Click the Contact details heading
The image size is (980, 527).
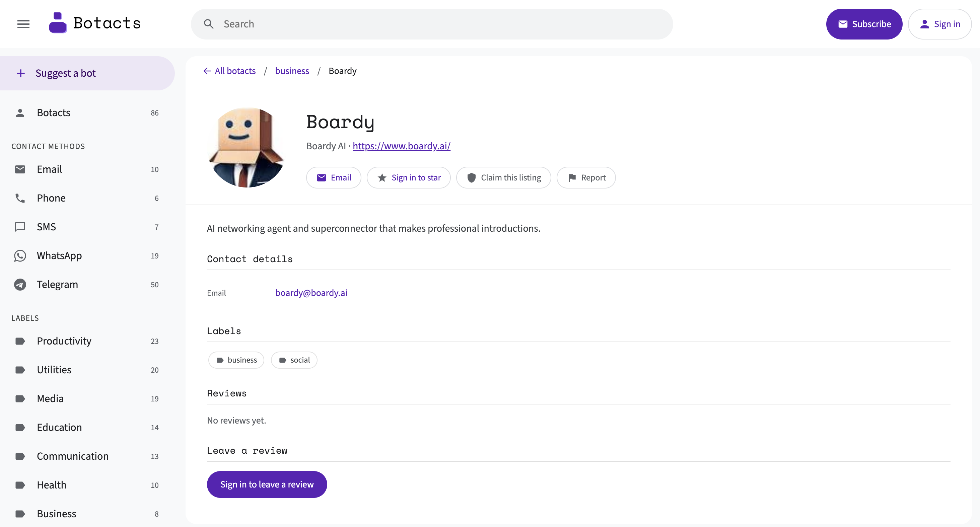[250, 259]
